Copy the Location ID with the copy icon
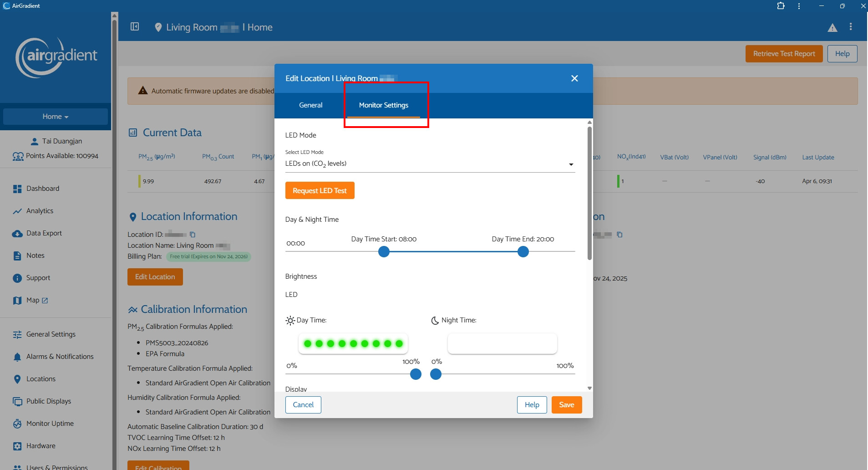Image resolution: width=868 pixels, height=470 pixels. tap(193, 235)
